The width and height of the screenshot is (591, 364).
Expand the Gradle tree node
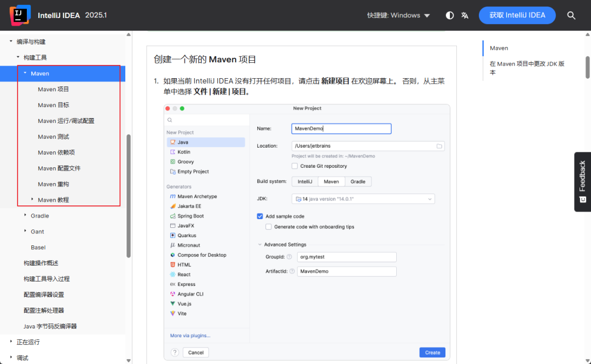coord(25,215)
